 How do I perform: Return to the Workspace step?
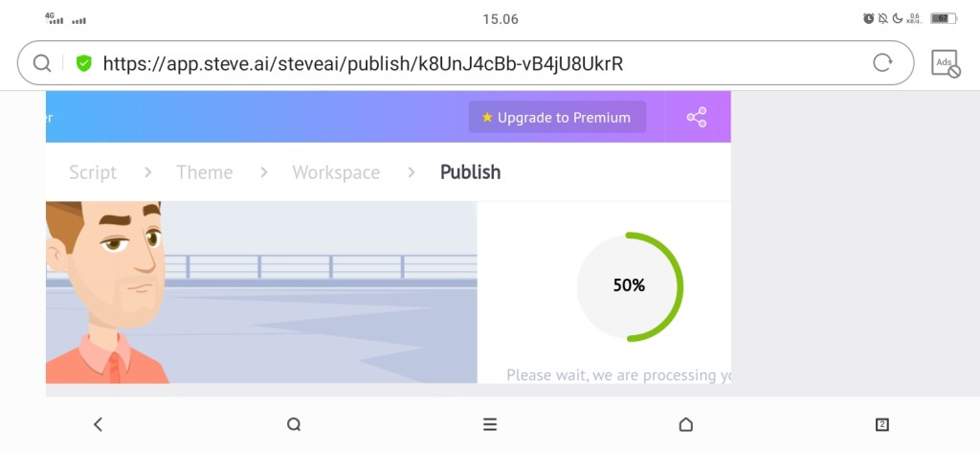point(336,172)
